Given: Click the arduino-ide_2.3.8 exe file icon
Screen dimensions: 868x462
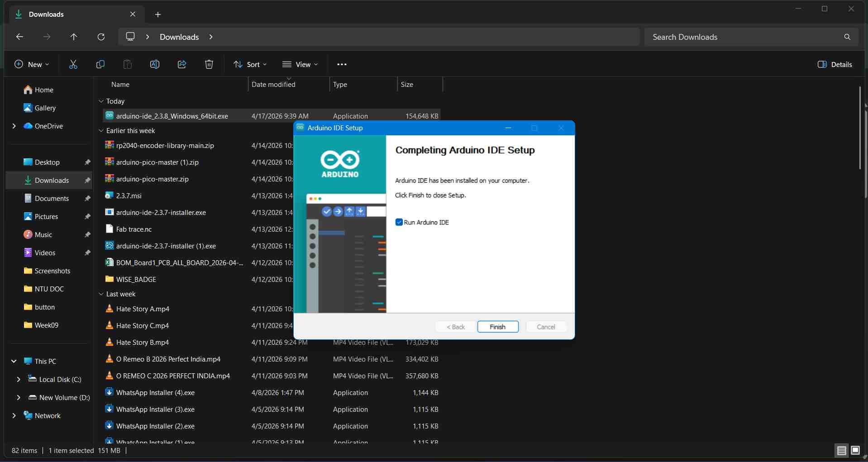Looking at the screenshot, I should pos(110,115).
